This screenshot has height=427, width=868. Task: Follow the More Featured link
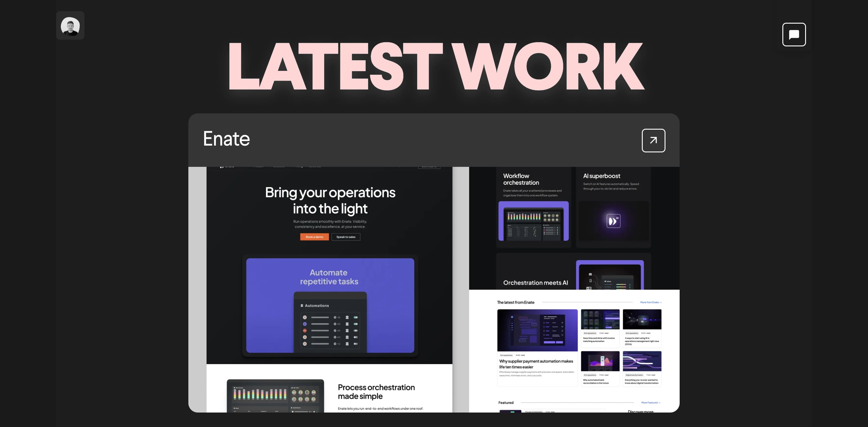pos(651,403)
